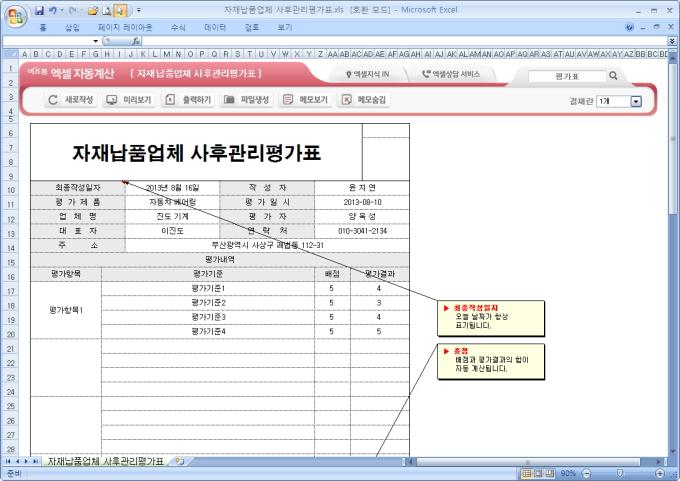Open the 엑셀상담 서비스 link tab
The image size is (680, 481).
point(451,74)
